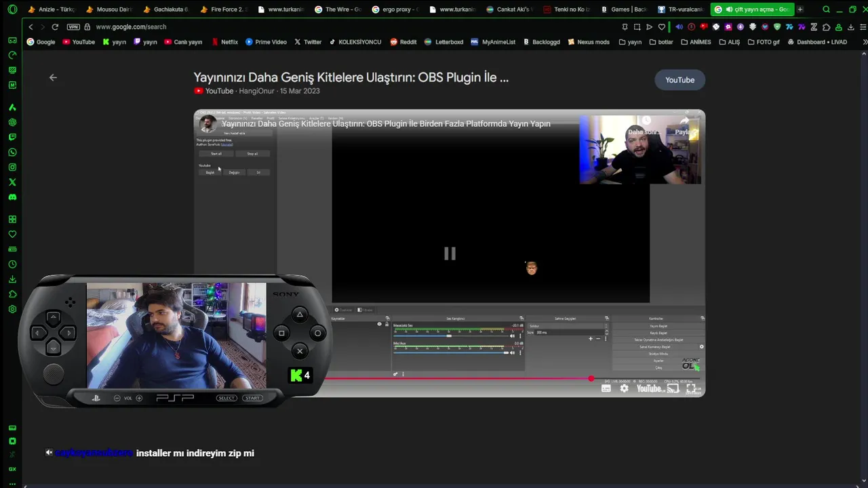Open the Extensions cube icon in the sidebar
868x488 pixels.
[x=12, y=294]
